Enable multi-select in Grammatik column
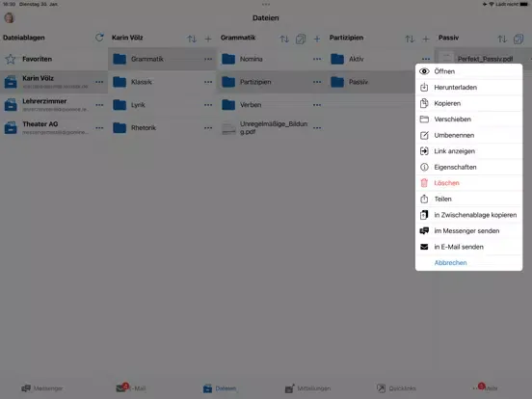 [301, 39]
